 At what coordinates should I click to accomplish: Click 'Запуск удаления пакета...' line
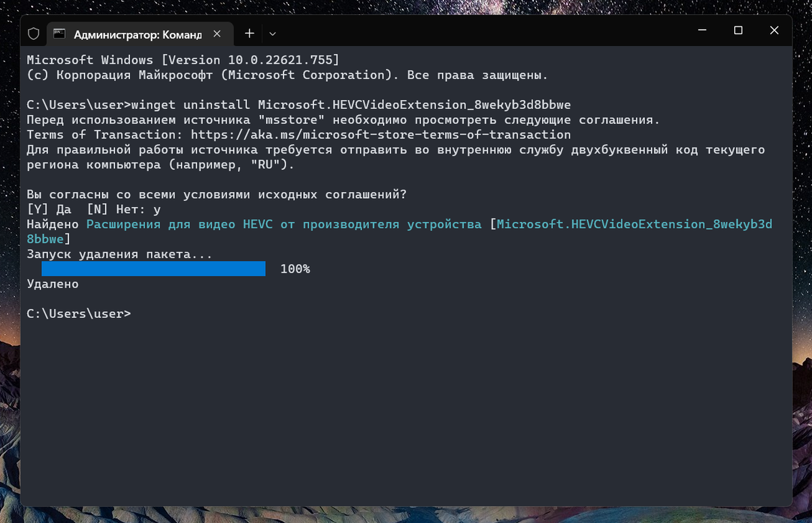tap(119, 254)
